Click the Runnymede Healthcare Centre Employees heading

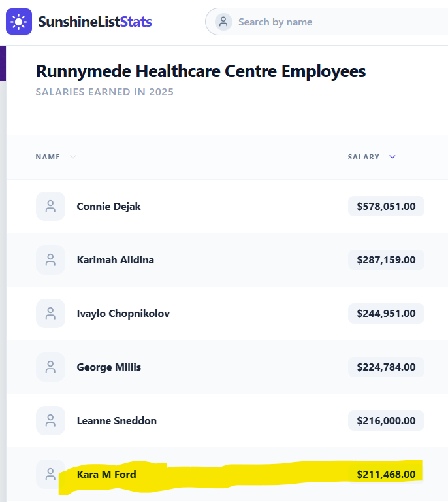click(x=201, y=71)
